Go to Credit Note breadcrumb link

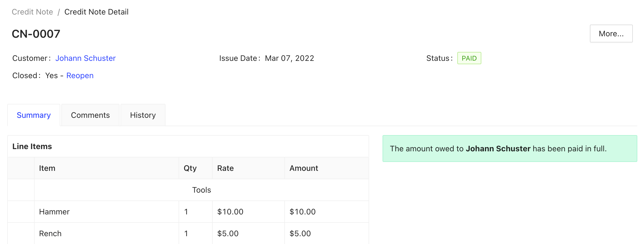32,12
